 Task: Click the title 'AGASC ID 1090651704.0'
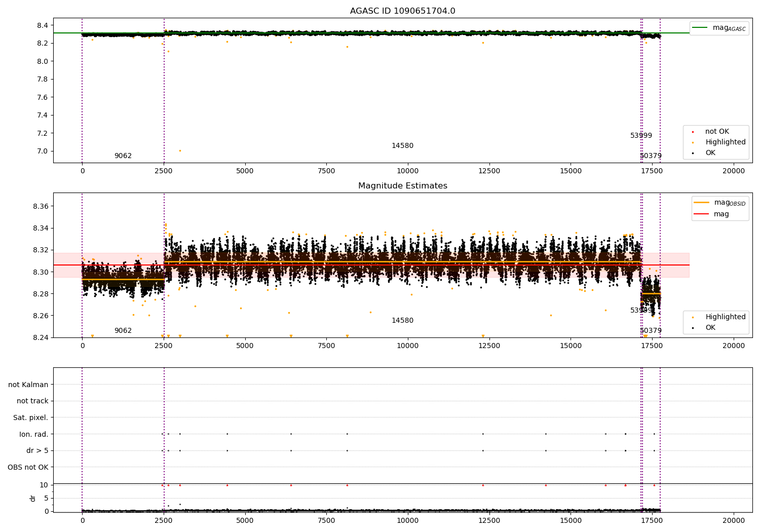point(402,11)
